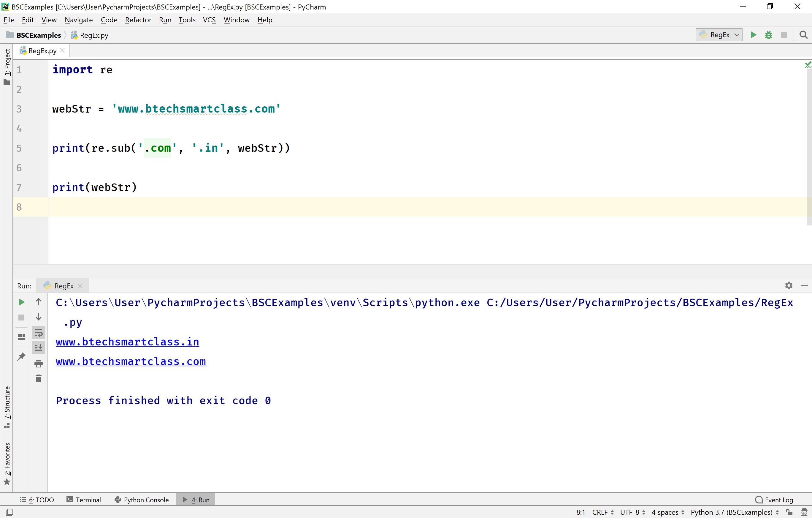
Task: Toggle scroll to end in console output
Action: [x=39, y=348]
